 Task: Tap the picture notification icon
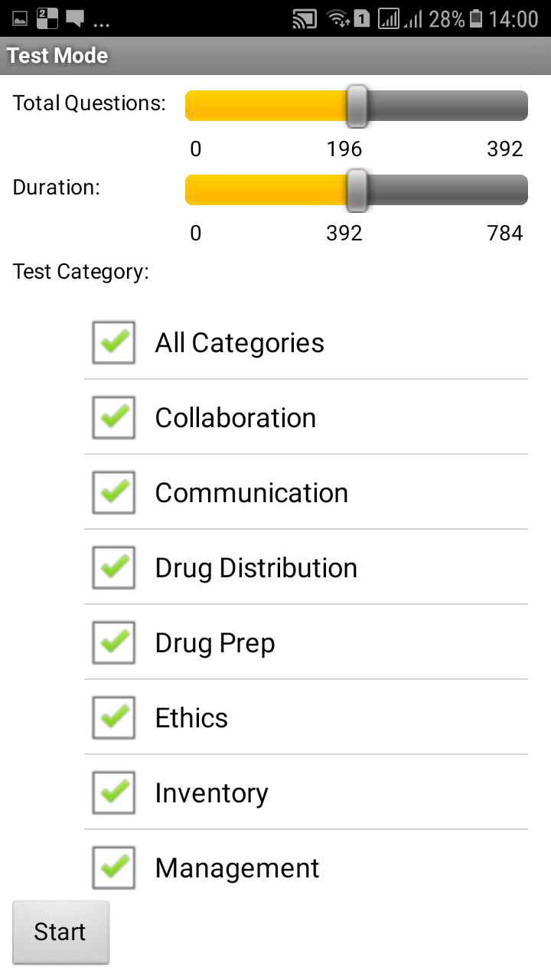coord(20,19)
